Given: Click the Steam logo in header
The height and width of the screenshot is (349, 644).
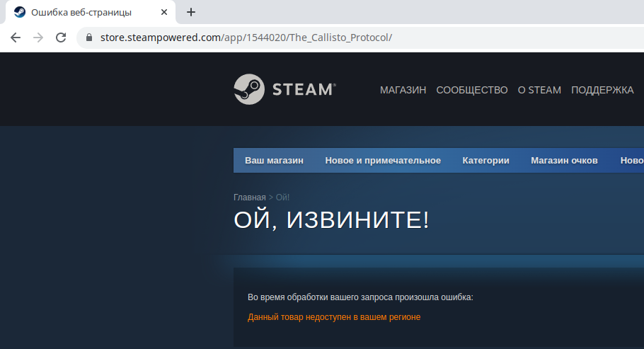Looking at the screenshot, I should (284, 89).
